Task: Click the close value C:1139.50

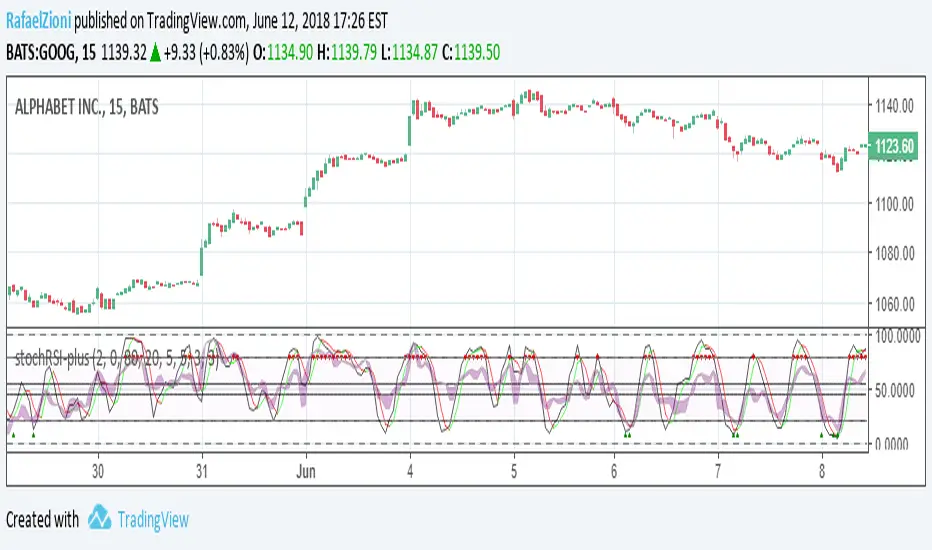Action: pos(471,52)
